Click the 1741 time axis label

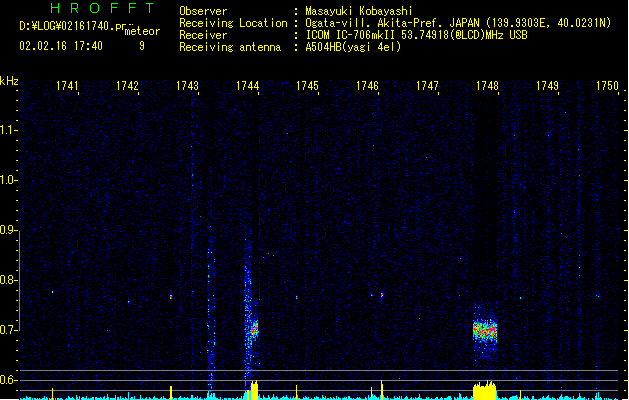[x=67, y=86]
